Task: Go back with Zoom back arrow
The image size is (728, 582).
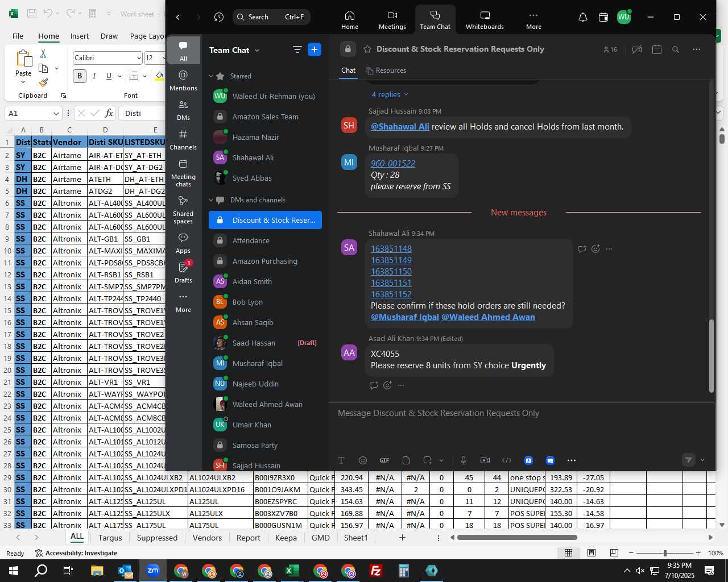Action: [178, 17]
